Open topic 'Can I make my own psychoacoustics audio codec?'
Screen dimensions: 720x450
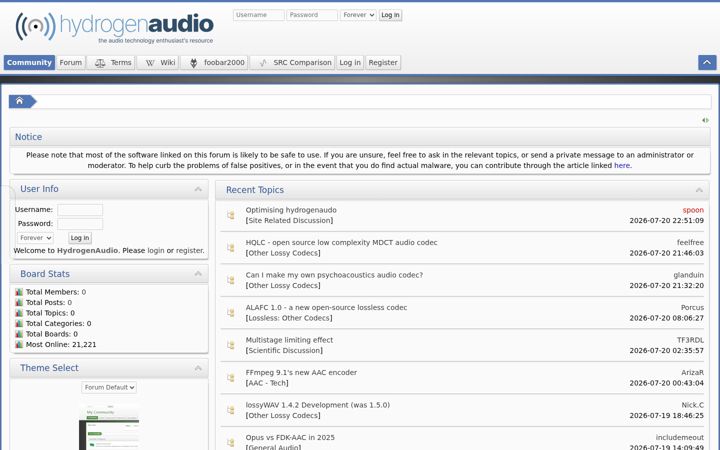pos(334,275)
